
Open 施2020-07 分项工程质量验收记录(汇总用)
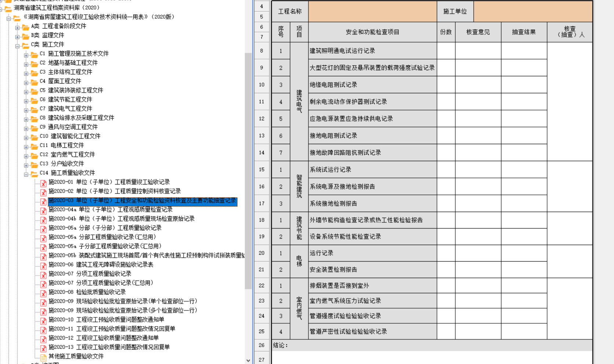point(101,283)
